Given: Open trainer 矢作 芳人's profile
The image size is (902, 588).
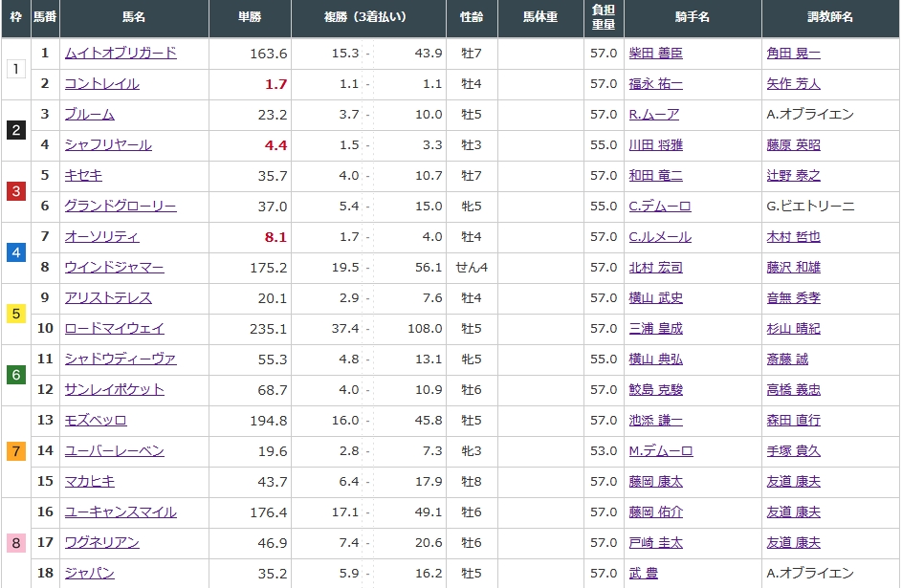Looking at the screenshot, I should click(x=793, y=84).
